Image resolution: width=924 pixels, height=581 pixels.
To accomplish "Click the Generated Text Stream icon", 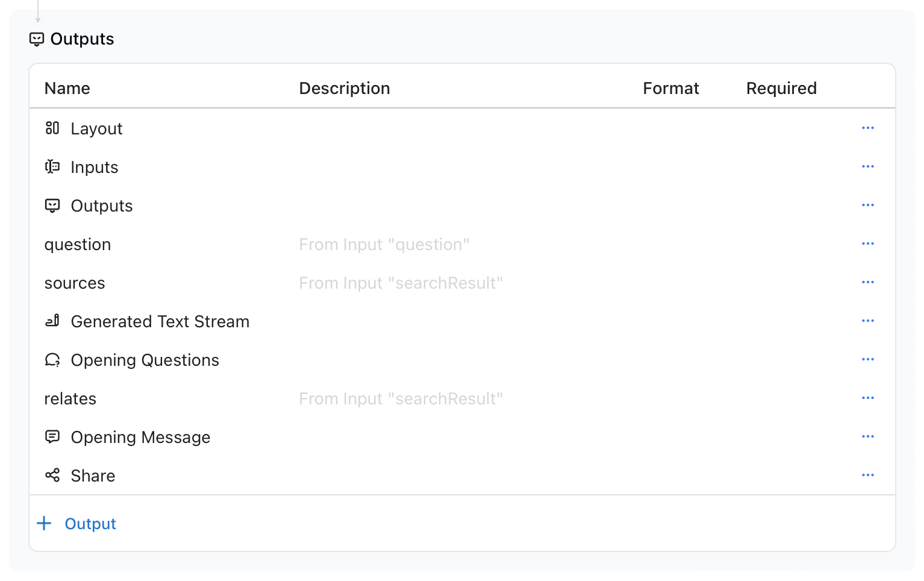I will point(52,321).
